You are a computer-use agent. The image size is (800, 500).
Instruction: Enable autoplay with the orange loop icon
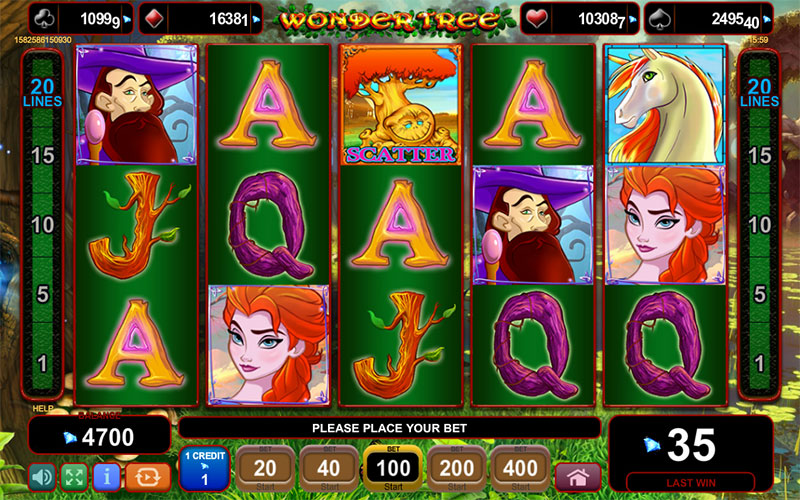point(148,477)
